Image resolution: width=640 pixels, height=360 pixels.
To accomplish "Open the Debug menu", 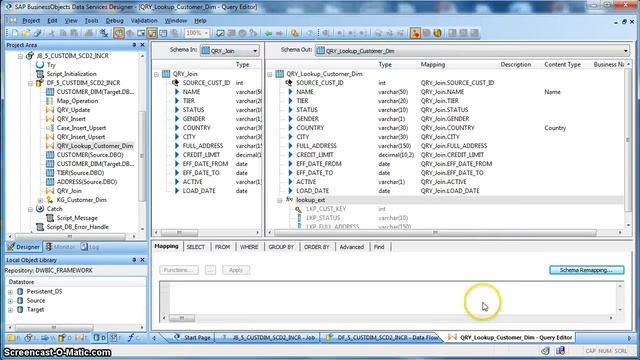I will (114, 20).
